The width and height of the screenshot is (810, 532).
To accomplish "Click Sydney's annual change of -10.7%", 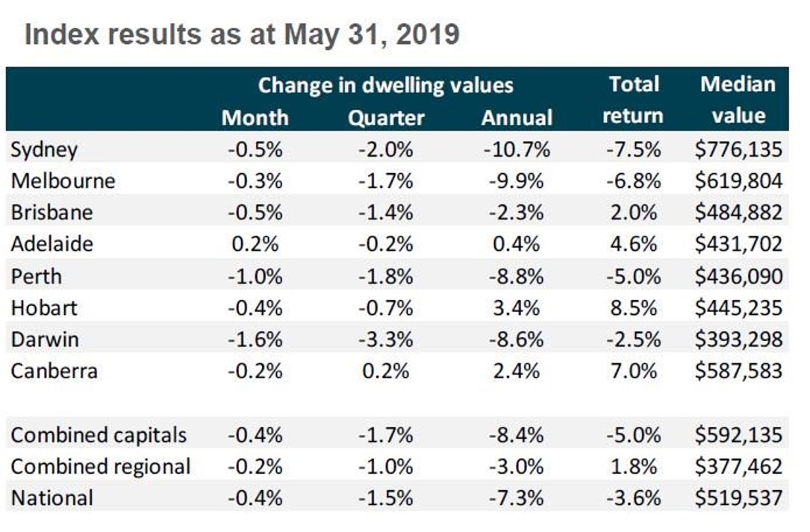I will 516,150.
